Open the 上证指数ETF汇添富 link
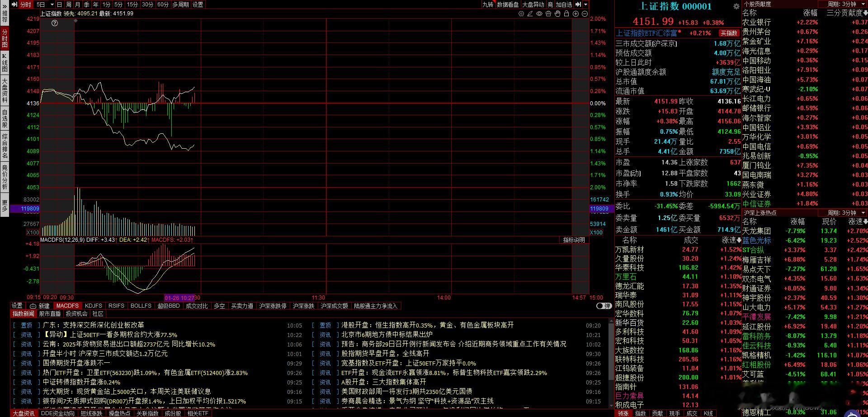This screenshot has width=868, height=417. (647, 33)
